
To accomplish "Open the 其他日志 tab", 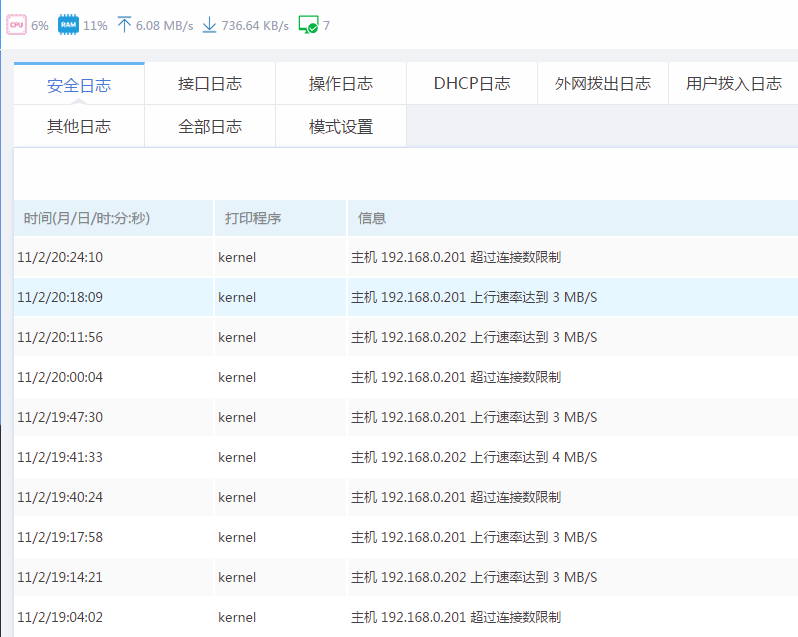I will coord(79,126).
